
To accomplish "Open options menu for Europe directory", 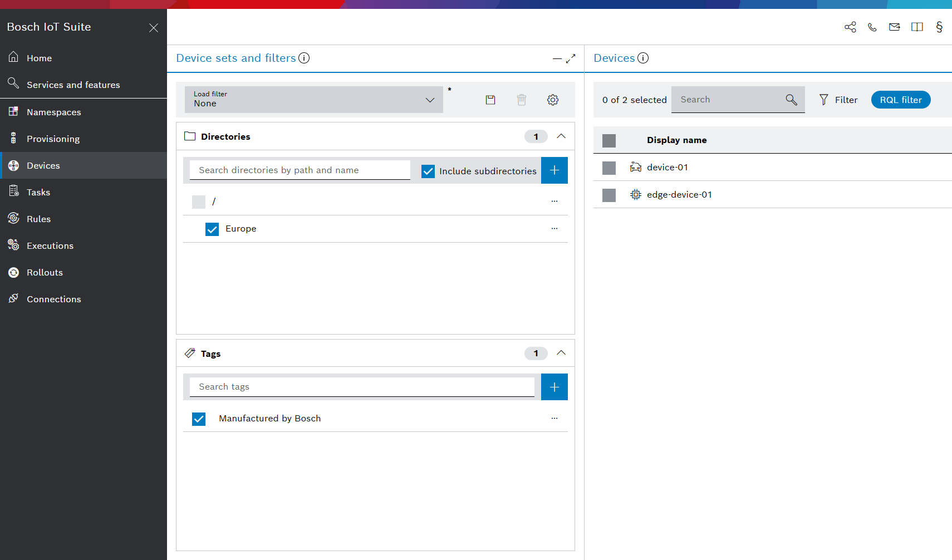I will pyautogui.click(x=554, y=229).
